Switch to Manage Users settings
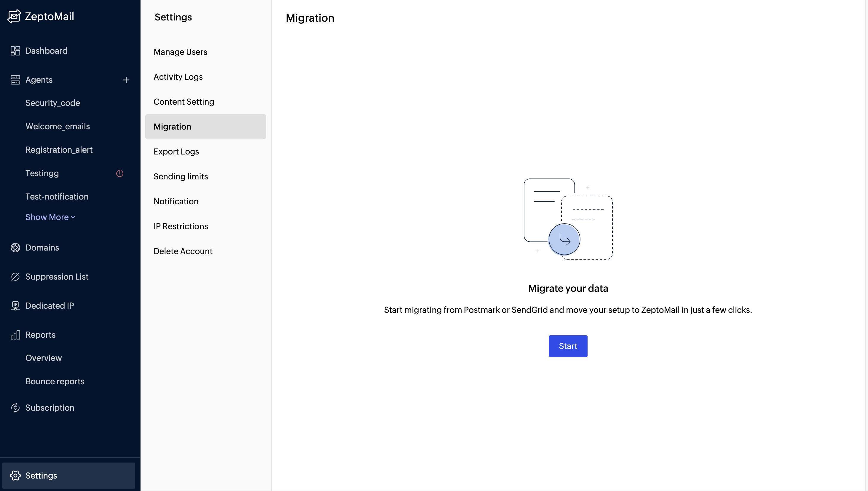 (x=180, y=52)
